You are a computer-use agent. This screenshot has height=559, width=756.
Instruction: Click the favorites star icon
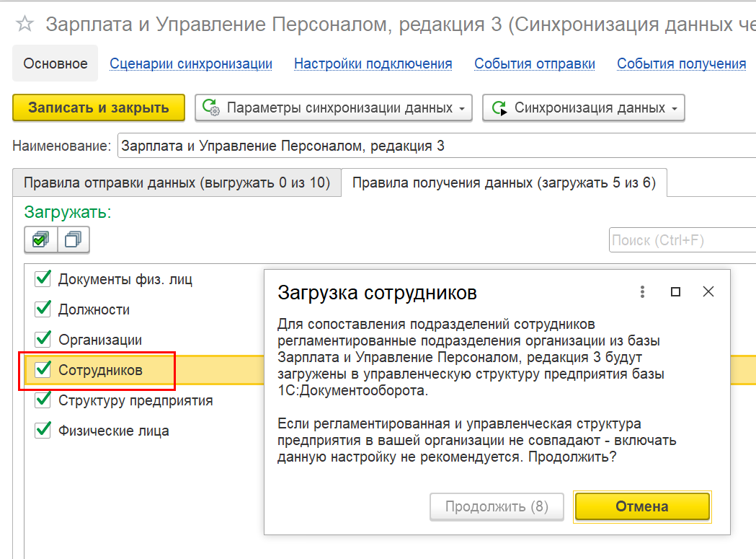tap(25, 25)
